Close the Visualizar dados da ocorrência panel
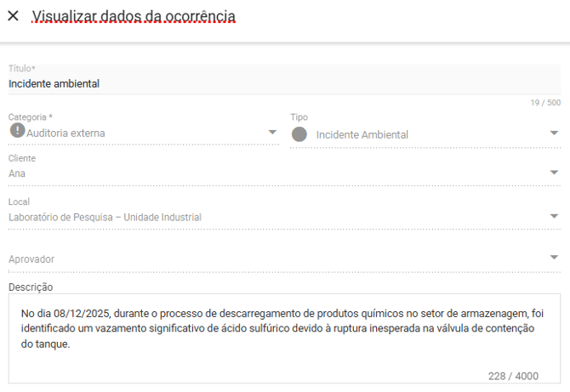This screenshot has height=392, width=570. [13, 15]
